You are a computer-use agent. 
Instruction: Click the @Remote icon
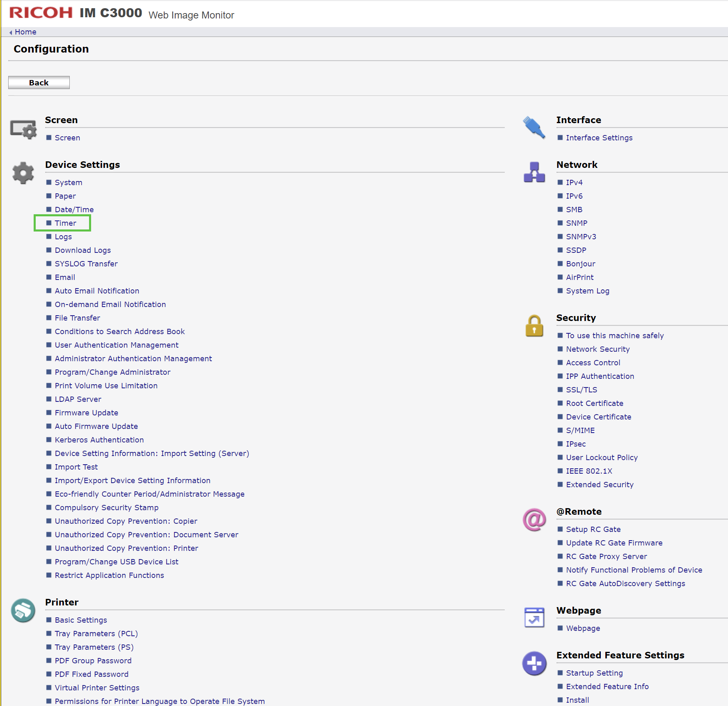(x=534, y=520)
